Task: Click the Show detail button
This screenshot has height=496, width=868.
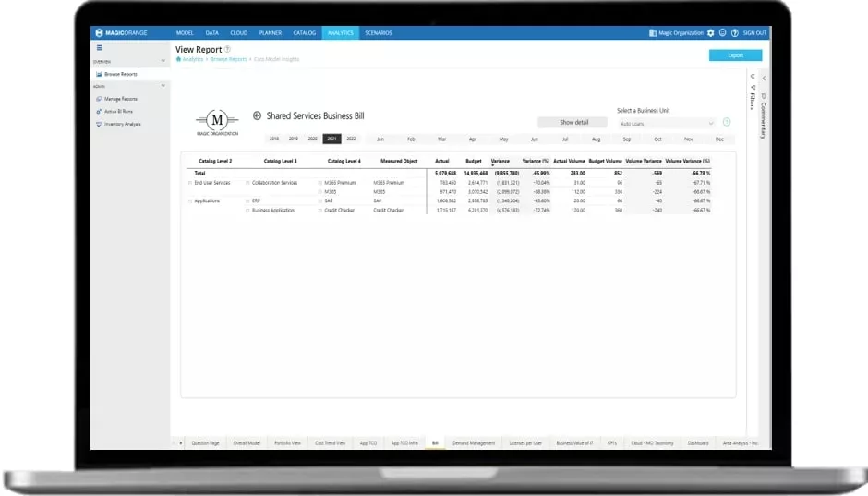Action: point(573,122)
